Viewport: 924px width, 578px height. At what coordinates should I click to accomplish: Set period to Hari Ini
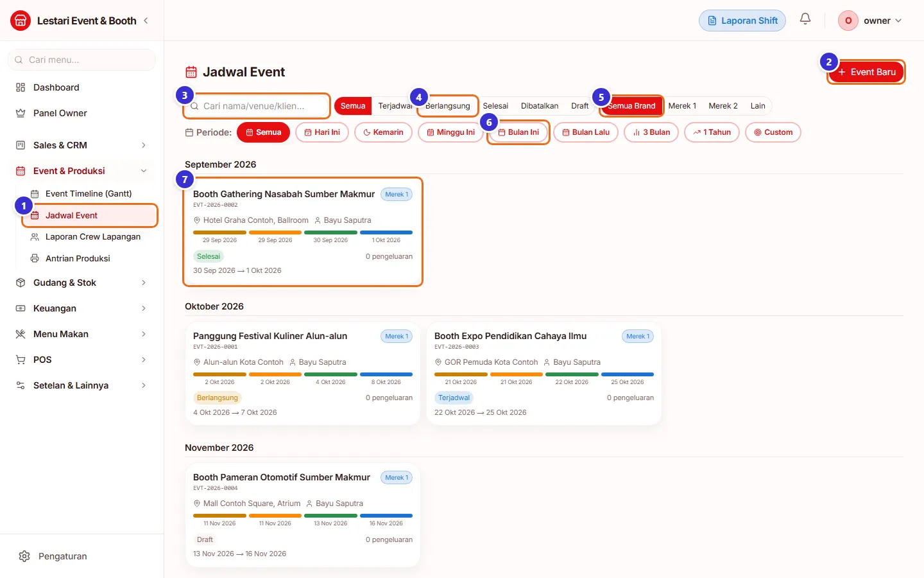(x=322, y=132)
